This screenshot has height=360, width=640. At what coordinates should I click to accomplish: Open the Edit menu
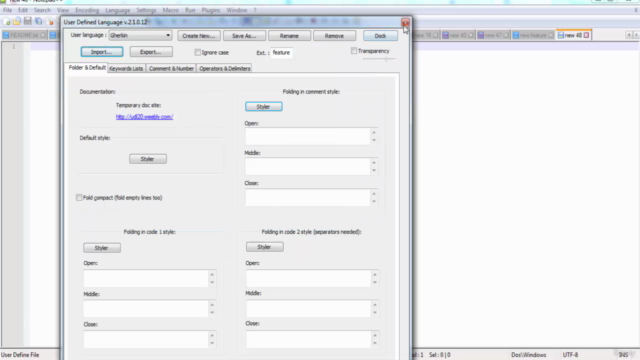22,10
